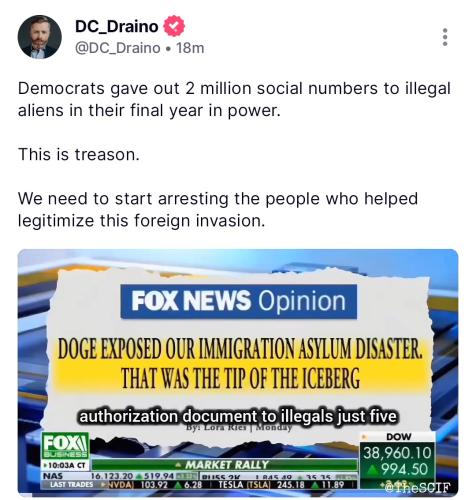Select the '2 million social numbers' paragraph
Viewport: 476px width, 500px height.
(x=234, y=99)
